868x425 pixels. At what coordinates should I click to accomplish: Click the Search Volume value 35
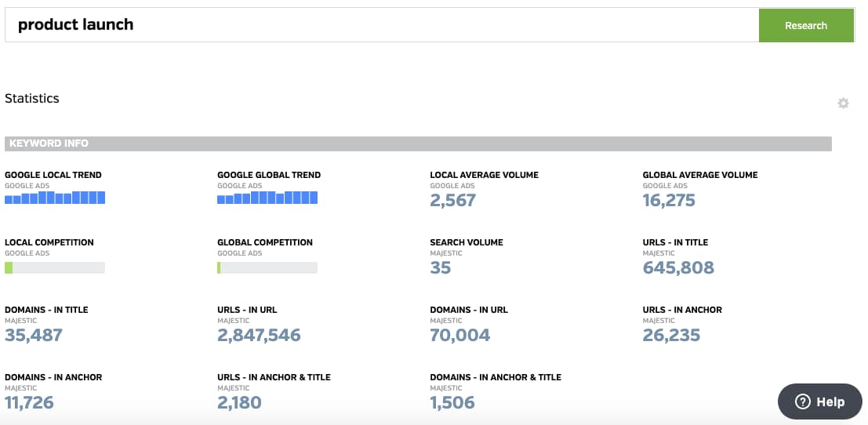(x=441, y=268)
